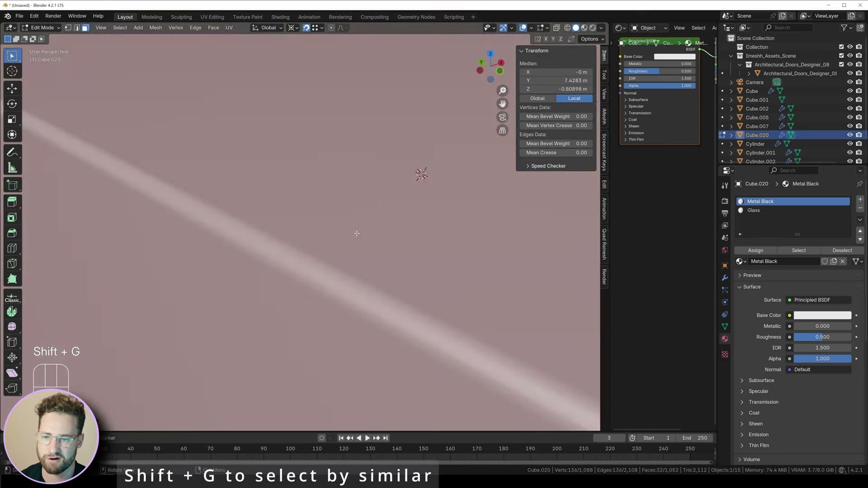The image size is (868, 488).
Task: Open Material properties tab icon
Action: pyautogui.click(x=725, y=339)
